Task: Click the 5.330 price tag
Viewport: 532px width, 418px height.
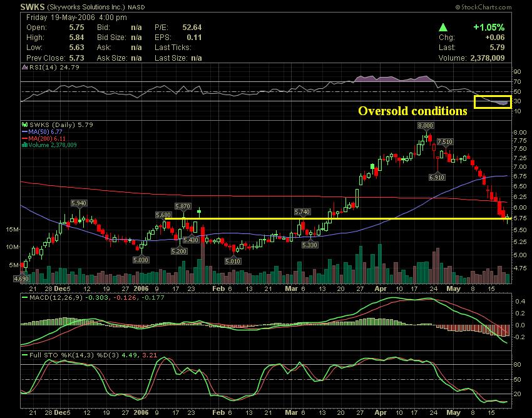Action: [x=310, y=245]
